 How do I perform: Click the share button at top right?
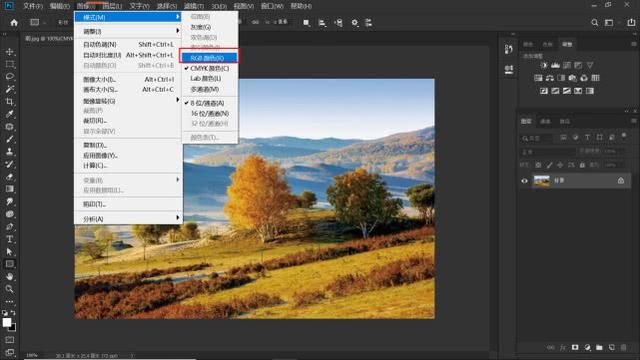[631, 23]
